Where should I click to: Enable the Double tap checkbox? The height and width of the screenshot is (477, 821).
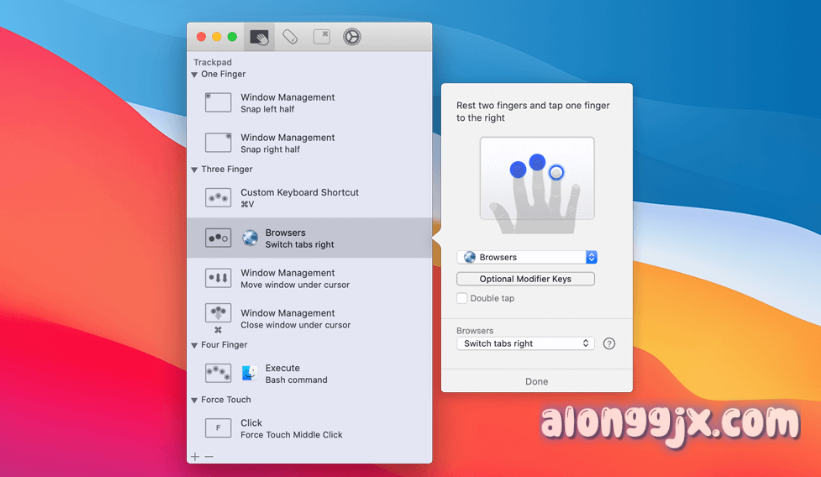pyautogui.click(x=462, y=298)
